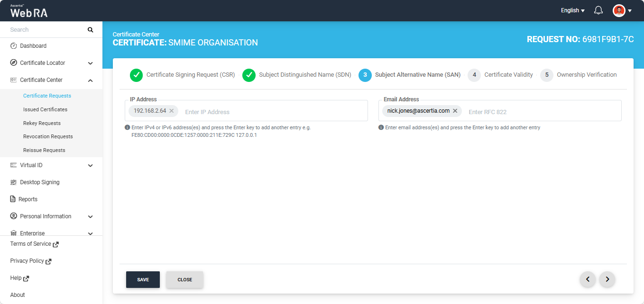Viewport: 644px width, 304px height.
Task: Click the search magnifier icon in sidebar
Action: 90,30
